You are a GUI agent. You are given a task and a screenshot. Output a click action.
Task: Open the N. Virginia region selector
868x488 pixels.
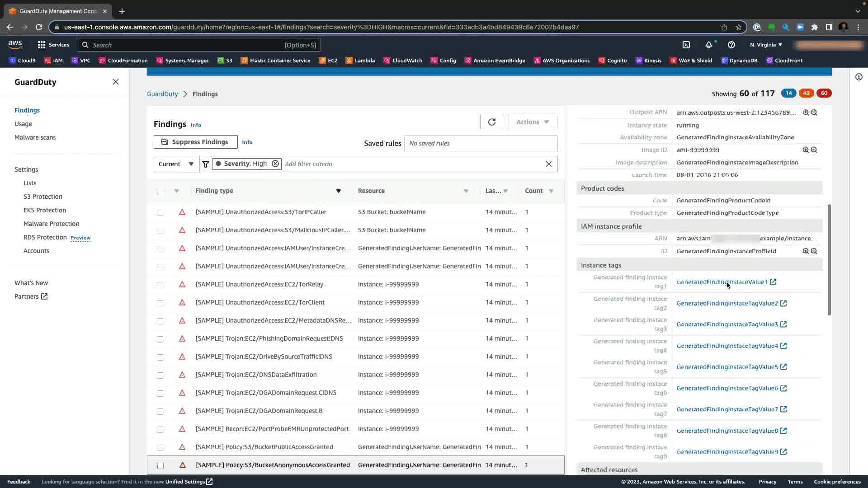point(766,45)
